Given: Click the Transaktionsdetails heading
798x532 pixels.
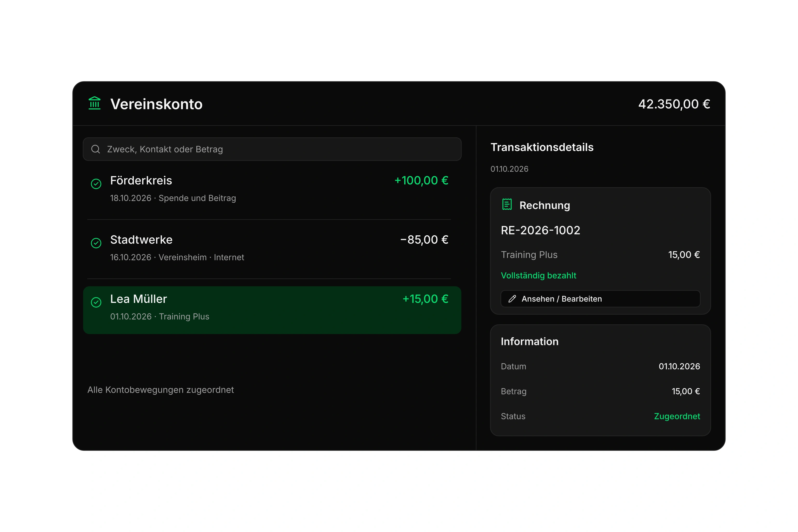Looking at the screenshot, I should coord(542,147).
